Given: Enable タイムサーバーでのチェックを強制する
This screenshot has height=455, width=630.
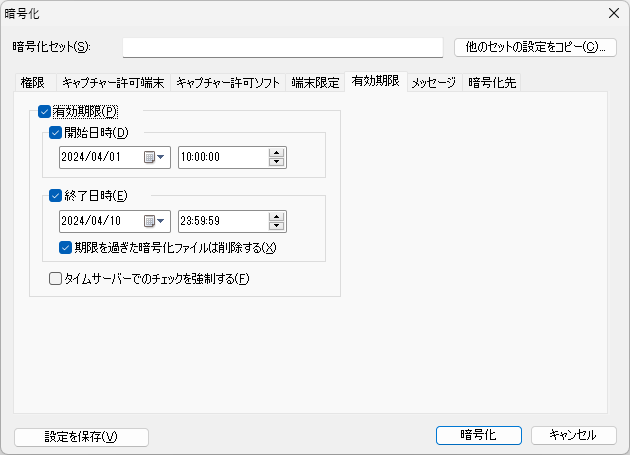Looking at the screenshot, I should click(56, 279).
